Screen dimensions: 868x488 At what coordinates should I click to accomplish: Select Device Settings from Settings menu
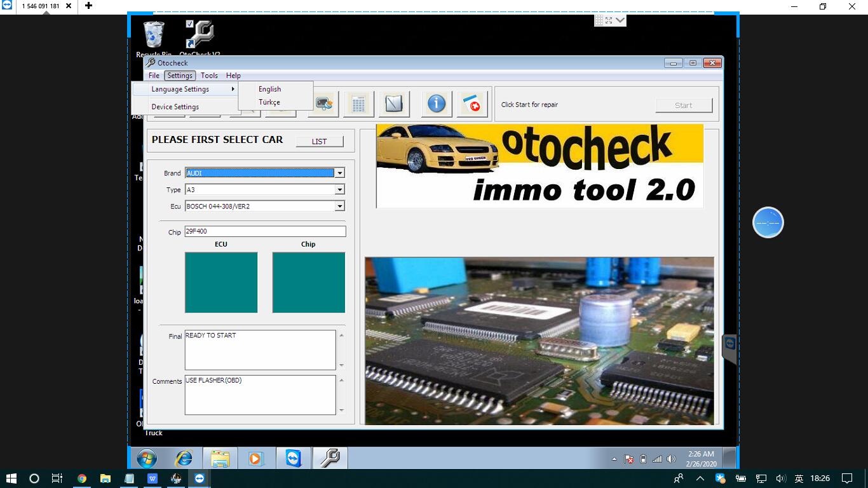185,107
